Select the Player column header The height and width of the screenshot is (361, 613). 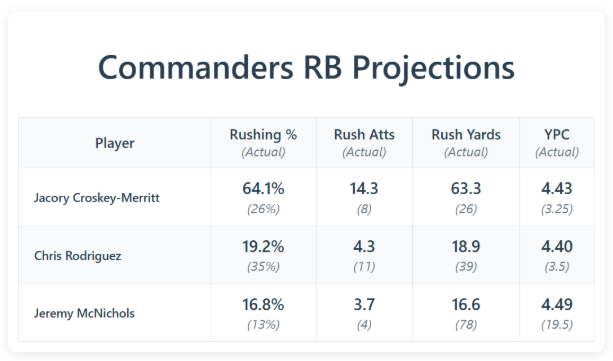[115, 143]
